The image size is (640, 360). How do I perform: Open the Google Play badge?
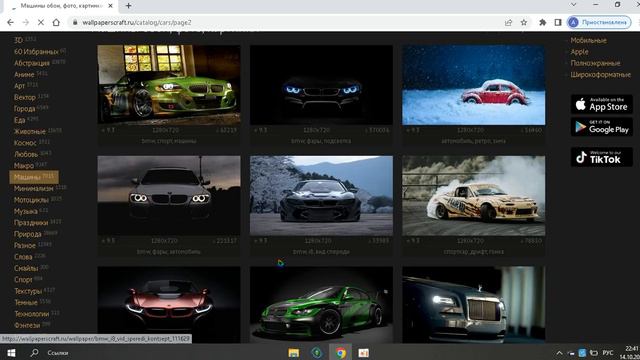pyautogui.click(x=602, y=127)
